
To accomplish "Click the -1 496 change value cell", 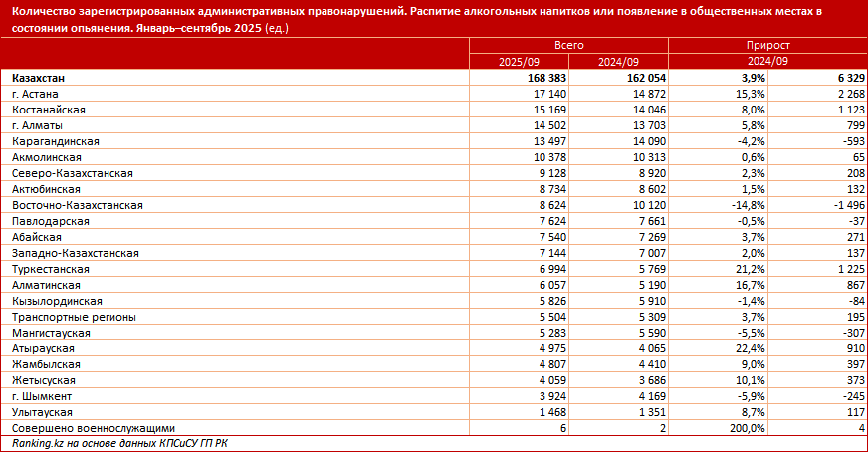I will (x=839, y=205).
